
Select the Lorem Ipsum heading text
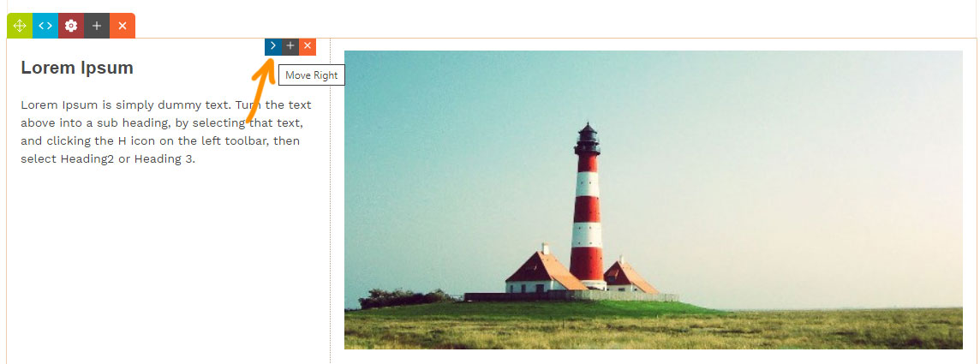click(77, 68)
